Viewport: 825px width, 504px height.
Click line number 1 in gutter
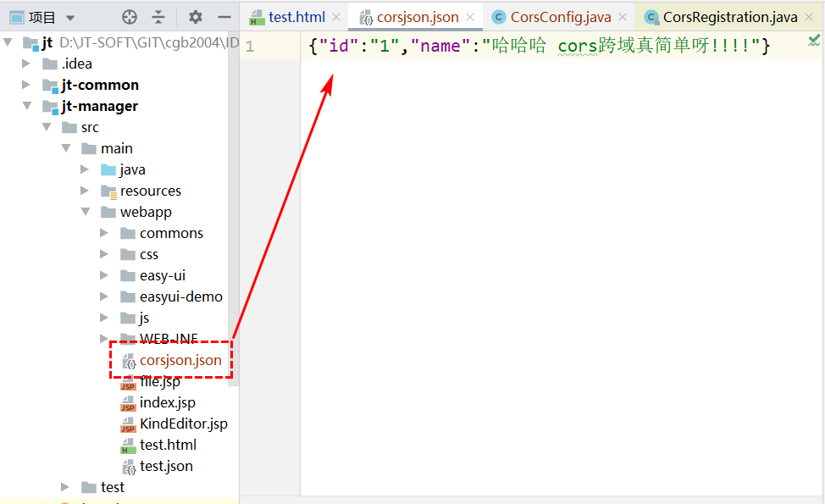point(250,47)
